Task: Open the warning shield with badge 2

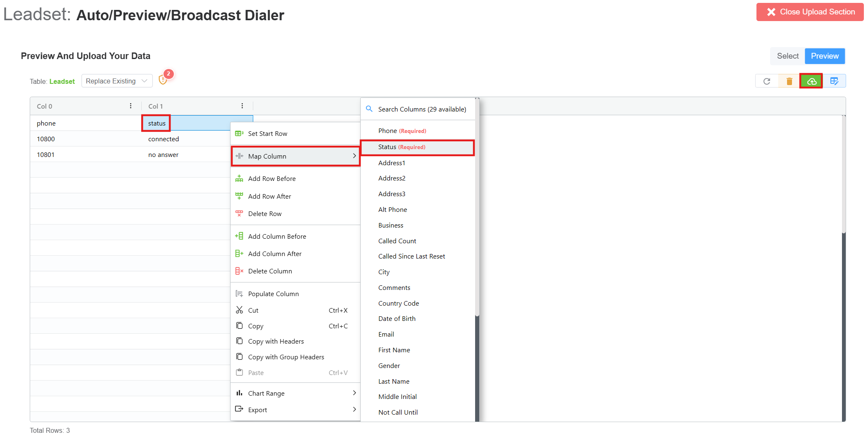Action: (x=163, y=79)
